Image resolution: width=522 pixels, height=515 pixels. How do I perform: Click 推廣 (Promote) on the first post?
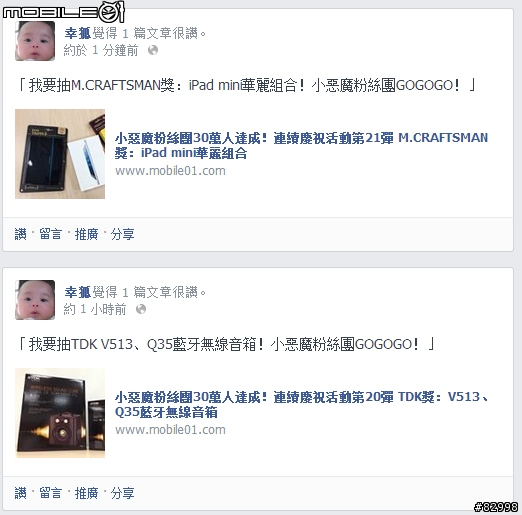click(x=86, y=234)
